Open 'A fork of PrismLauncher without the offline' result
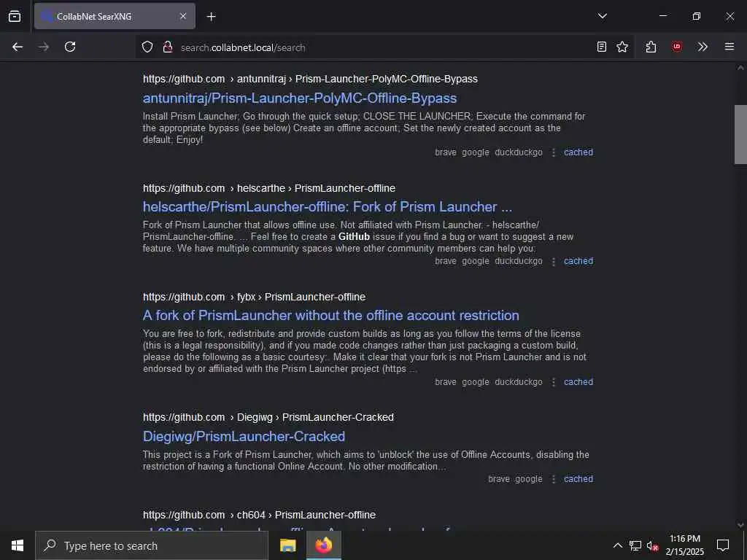This screenshot has width=747, height=560. pos(330,315)
